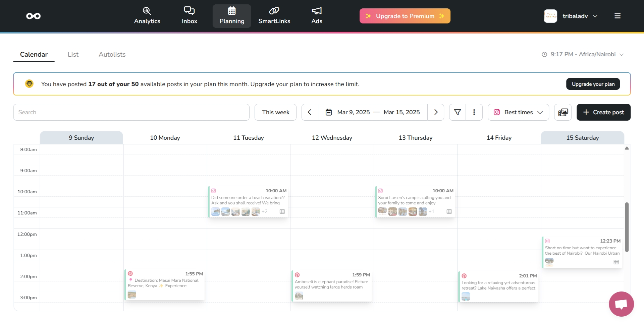Image resolution: width=644 pixels, height=325 pixels.
Task: Go to the previous week
Action: (x=310, y=112)
